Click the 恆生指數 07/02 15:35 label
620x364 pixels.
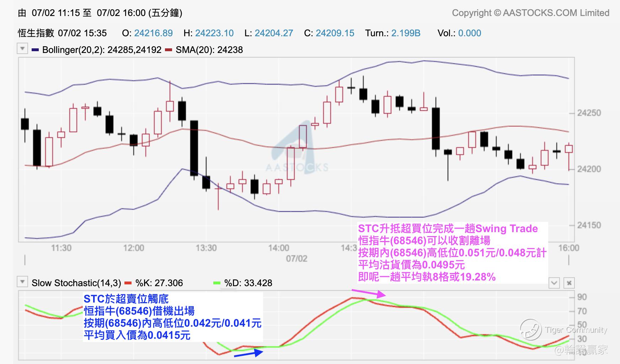coord(62,33)
